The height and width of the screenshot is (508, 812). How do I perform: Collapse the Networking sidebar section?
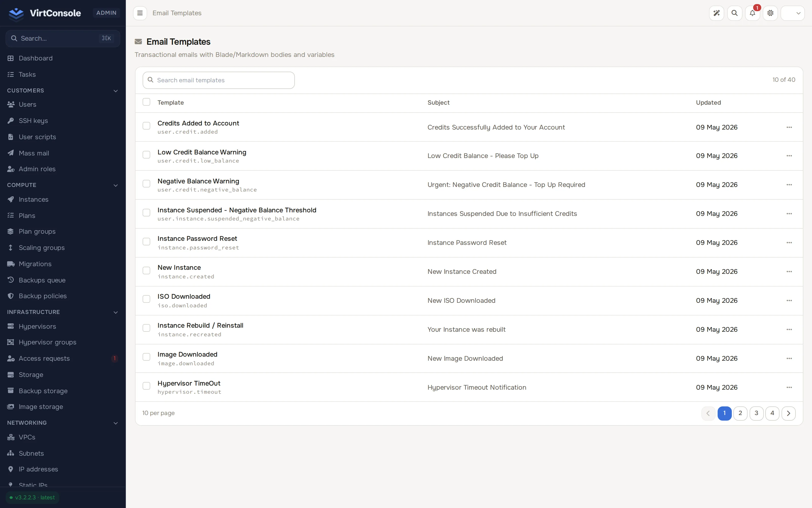63,423
